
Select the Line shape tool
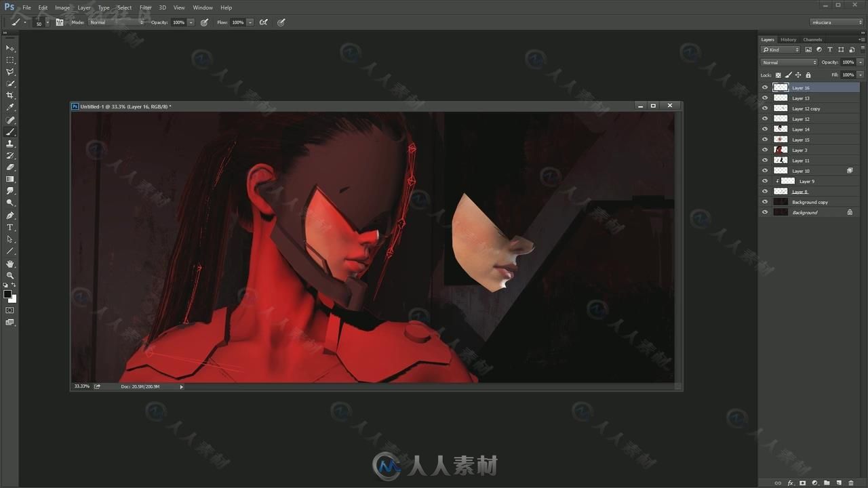click(x=10, y=251)
